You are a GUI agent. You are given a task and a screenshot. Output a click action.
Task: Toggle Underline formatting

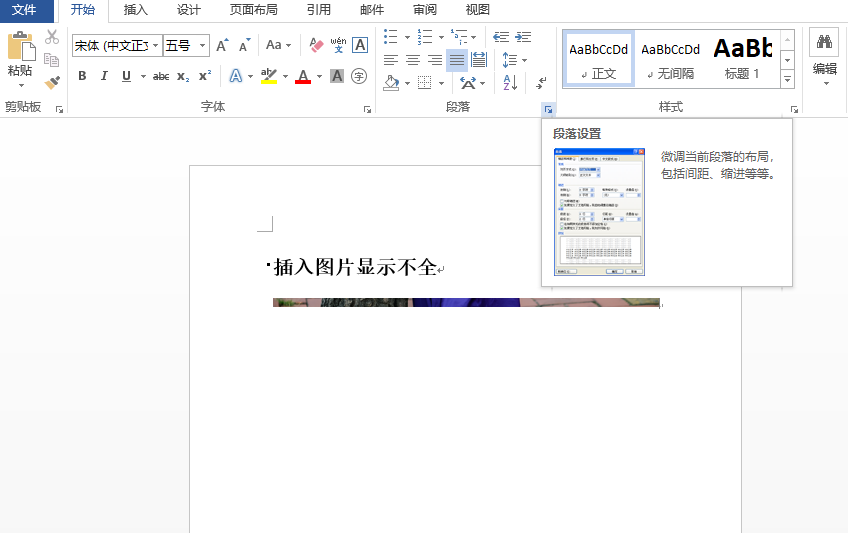point(127,76)
